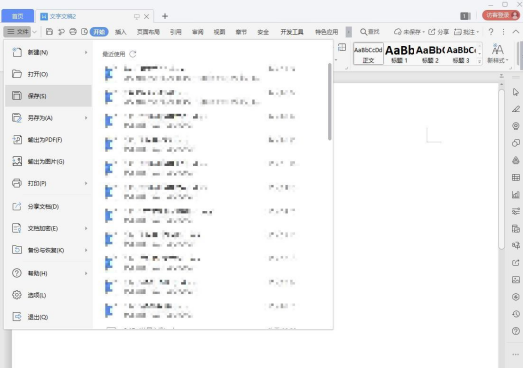Refresh the recently used file list
This screenshot has width=524, height=368.
133,54
